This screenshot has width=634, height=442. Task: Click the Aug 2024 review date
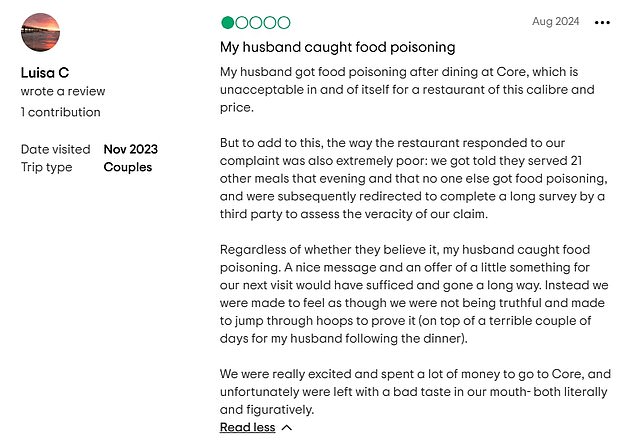(x=556, y=21)
